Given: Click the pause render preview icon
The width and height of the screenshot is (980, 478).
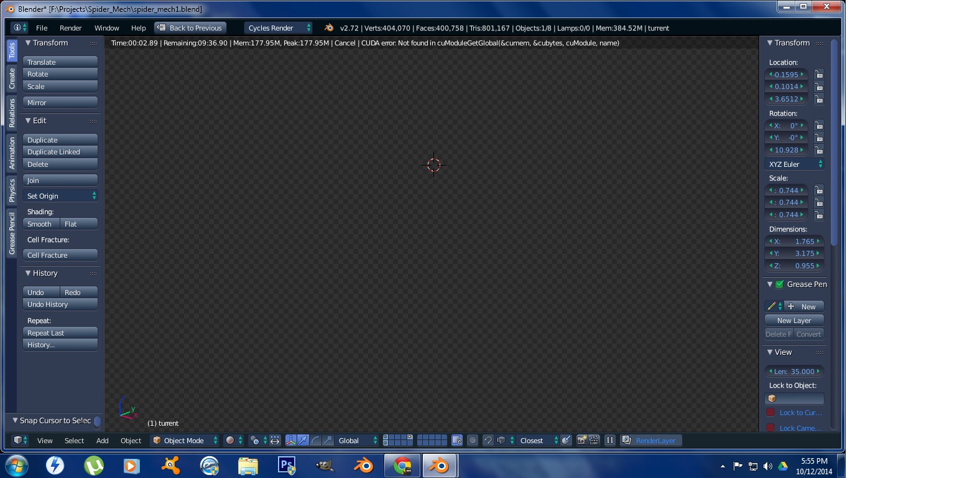Looking at the screenshot, I should coord(610,441).
